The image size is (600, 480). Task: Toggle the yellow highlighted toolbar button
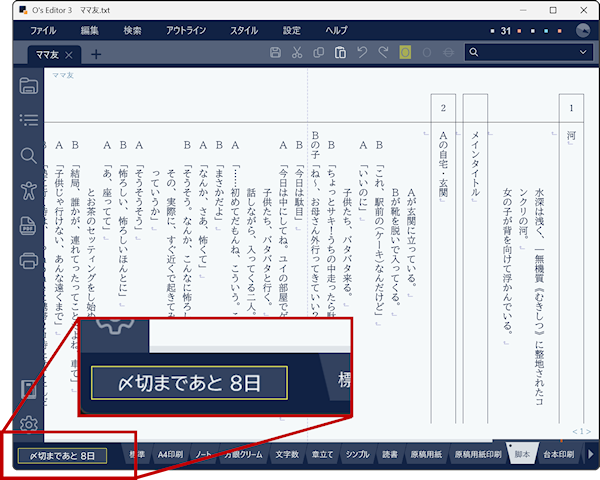[405, 52]
